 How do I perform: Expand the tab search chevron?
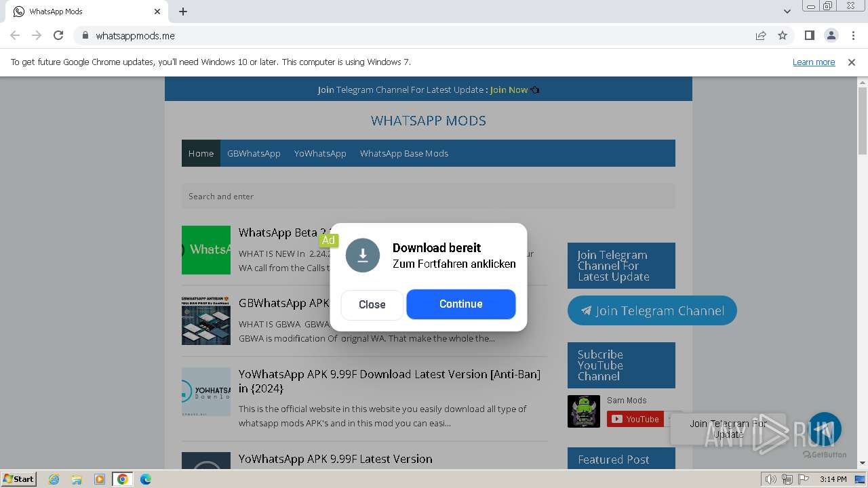[787, 12]
